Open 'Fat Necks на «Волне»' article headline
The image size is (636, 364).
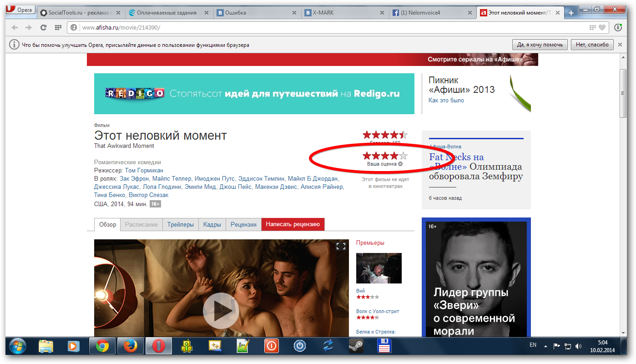[476, 166]
